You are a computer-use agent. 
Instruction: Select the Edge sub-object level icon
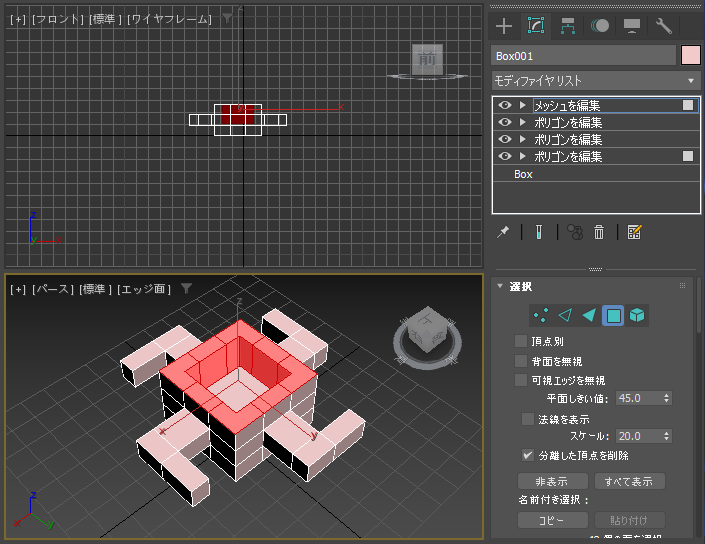coord(565,315)
